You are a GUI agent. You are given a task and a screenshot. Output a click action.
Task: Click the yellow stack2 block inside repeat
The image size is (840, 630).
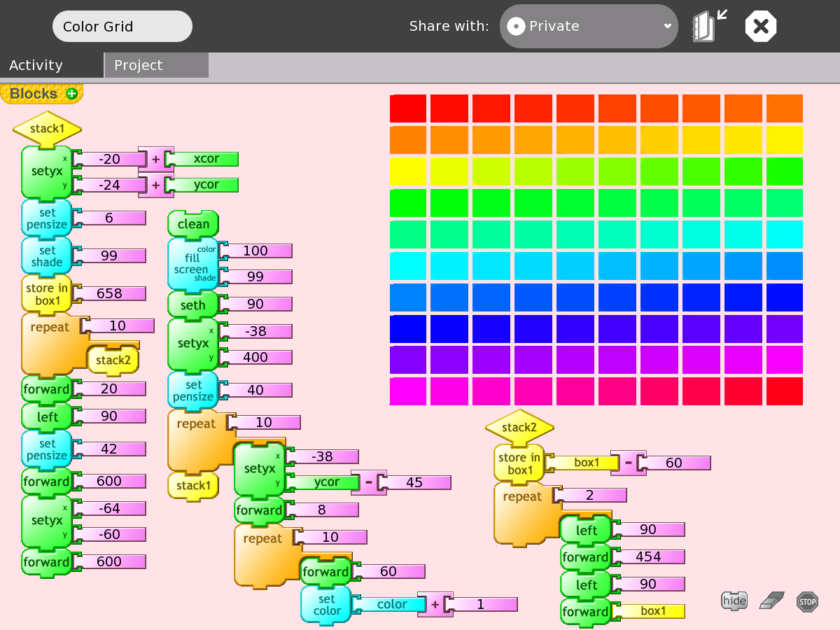[x=113, y=360]
